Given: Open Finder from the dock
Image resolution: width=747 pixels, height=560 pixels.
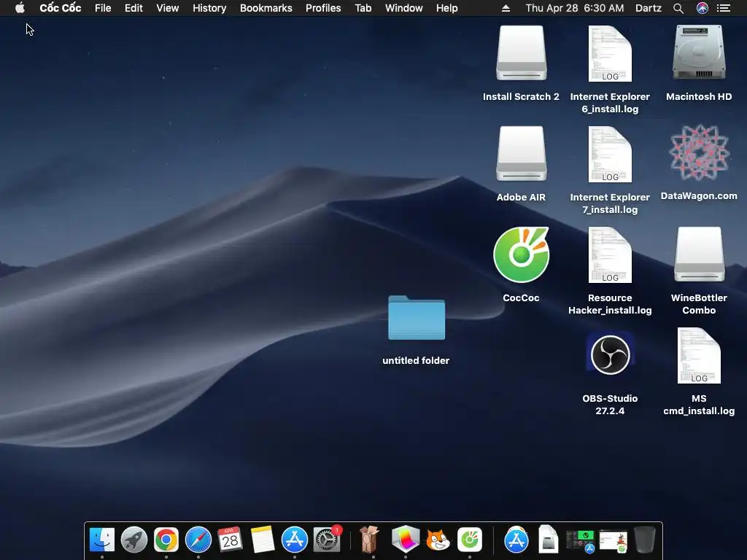Looking at the screenshot, I should tap(102, 540).
